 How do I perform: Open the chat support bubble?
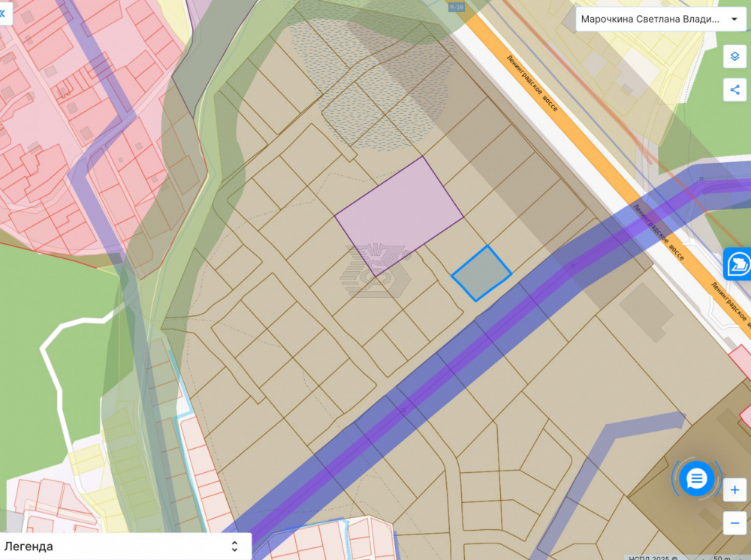coord(696,478)
